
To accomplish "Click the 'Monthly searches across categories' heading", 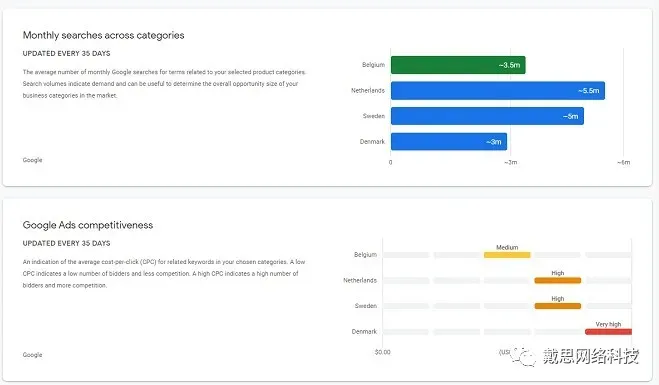I will click(x=103, y=35).
